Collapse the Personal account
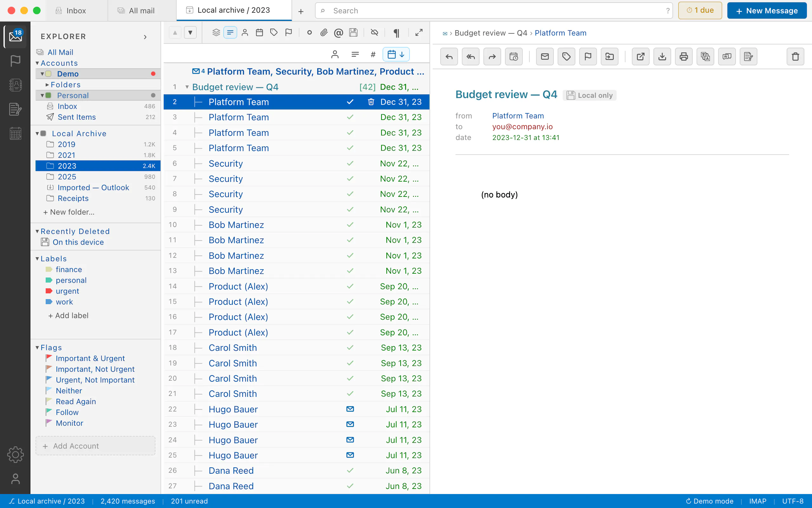 42,96
